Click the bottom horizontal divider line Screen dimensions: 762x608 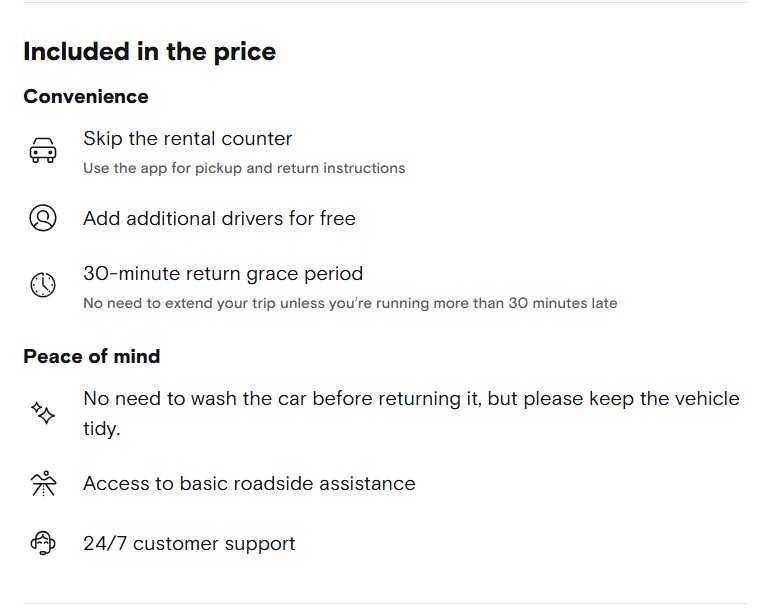384,603
